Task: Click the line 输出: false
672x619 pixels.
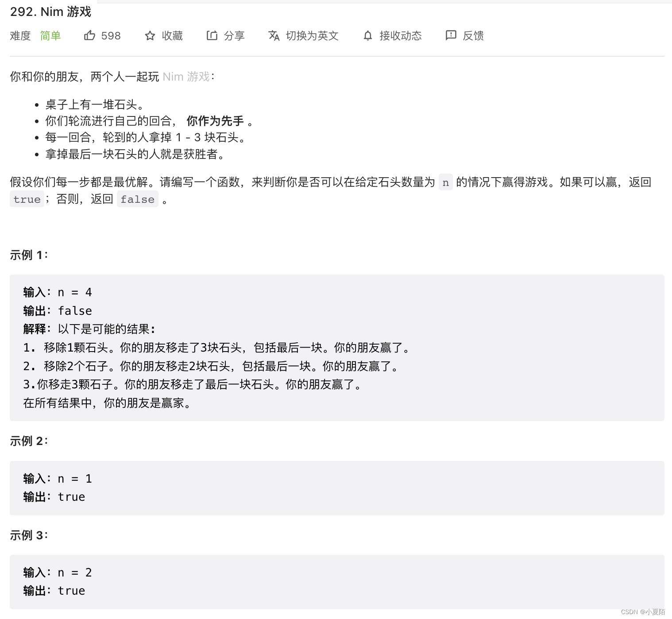Action: [x=58, y=311]
